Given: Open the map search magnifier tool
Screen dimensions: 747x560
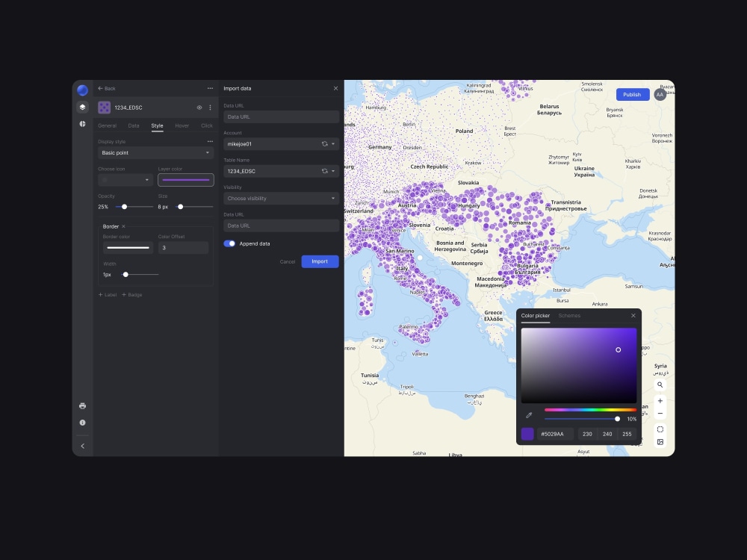Looking at the screenshot, I should tap(660, 385).
